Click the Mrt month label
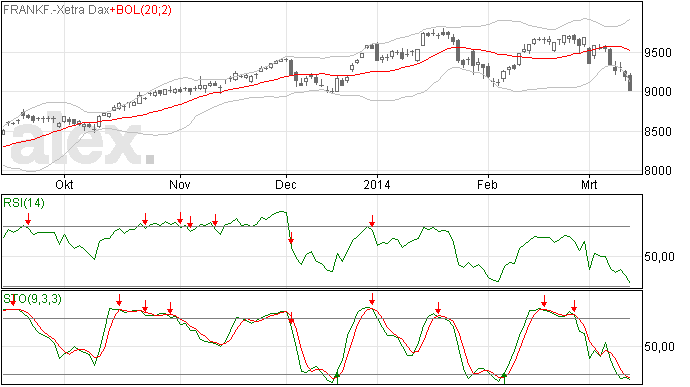Viewport: 690px width, 387px height. [589, 184]
